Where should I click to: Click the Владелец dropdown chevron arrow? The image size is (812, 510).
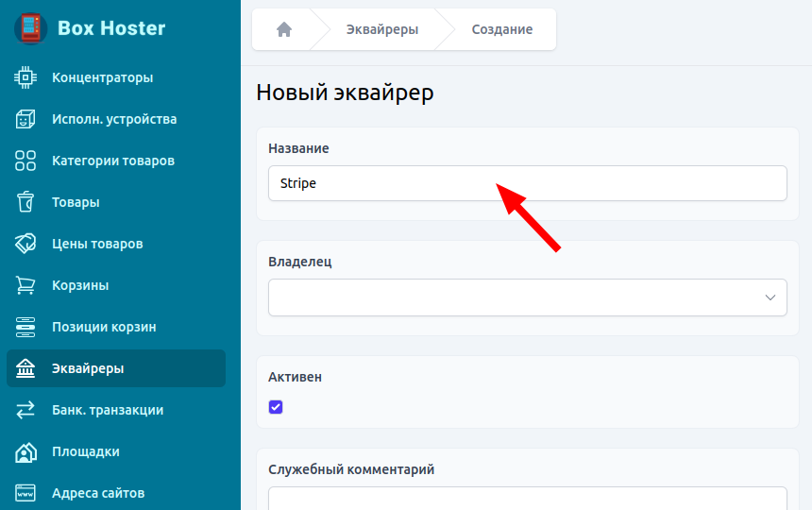[x=770, y=297]
